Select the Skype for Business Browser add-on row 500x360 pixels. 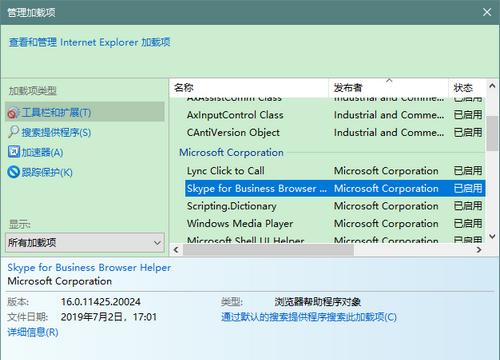coord(335,188)
